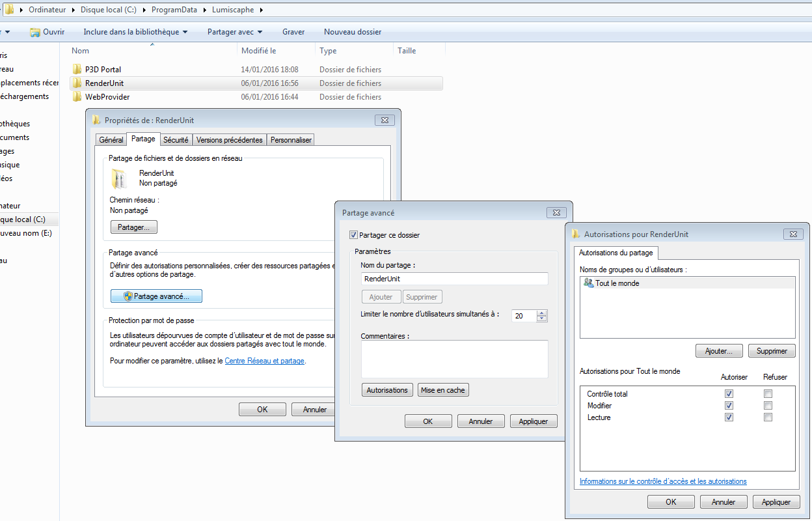The height and width of the screenshot is (521, 812).
Task: Switch to the Sécurité tab
Action: [x=176, y=140]
